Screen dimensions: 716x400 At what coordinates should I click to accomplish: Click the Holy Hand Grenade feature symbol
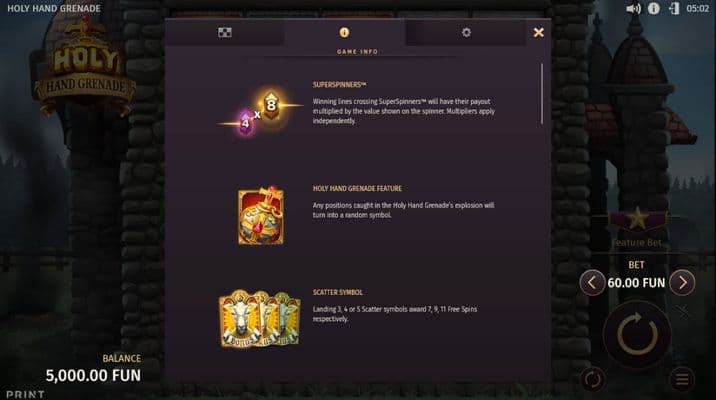[x=261, y=216]
